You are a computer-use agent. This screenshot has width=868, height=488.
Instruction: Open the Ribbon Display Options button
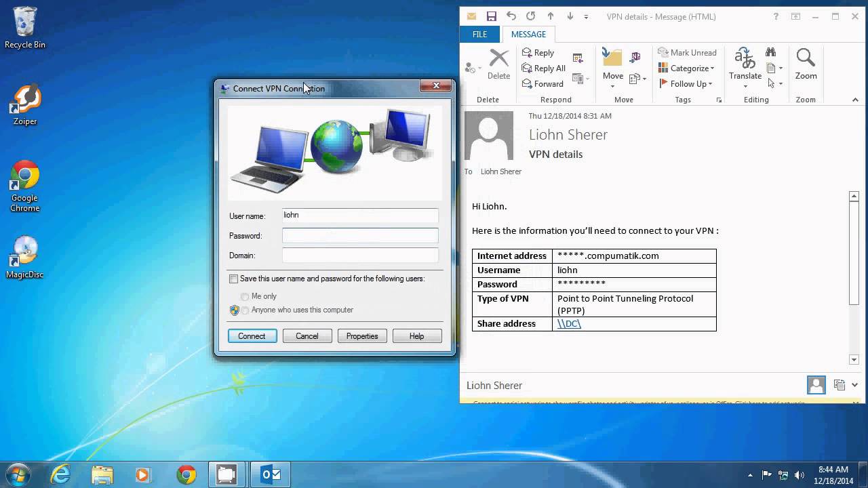pyautogui.click(x=795, y=17)
